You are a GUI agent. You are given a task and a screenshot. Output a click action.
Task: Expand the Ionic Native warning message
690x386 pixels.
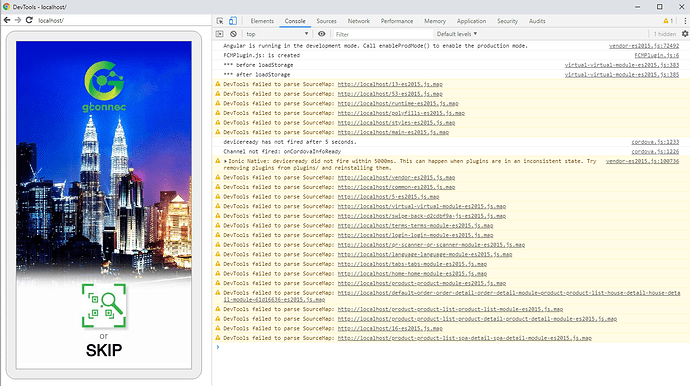tap(225, 162)
